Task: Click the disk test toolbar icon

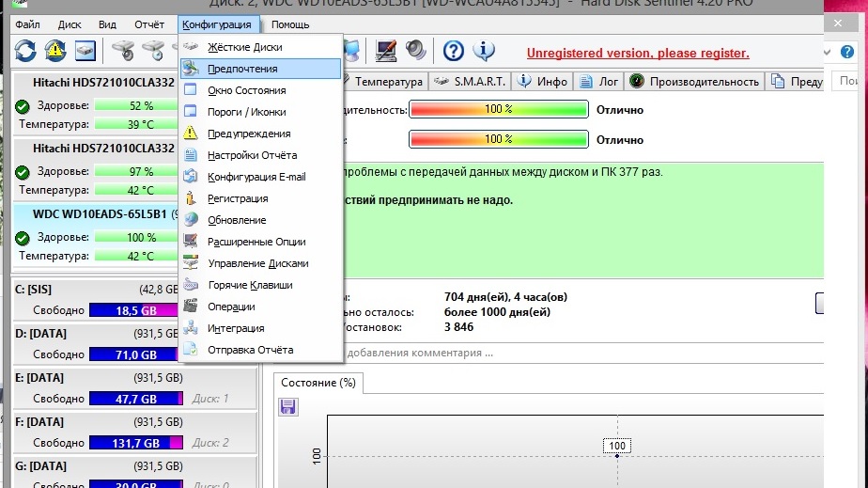Action: pos(123,51)
